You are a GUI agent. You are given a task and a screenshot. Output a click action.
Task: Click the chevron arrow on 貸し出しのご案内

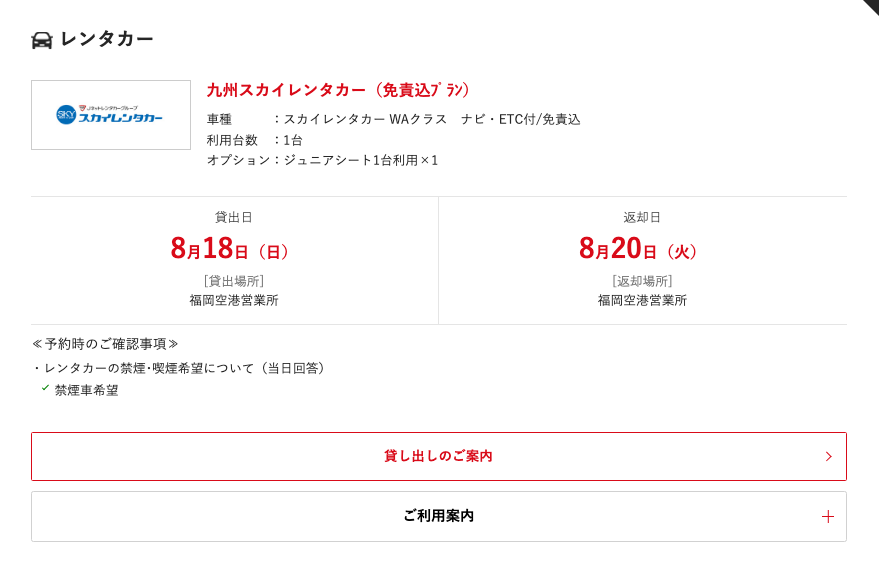[x=829, y=456]
